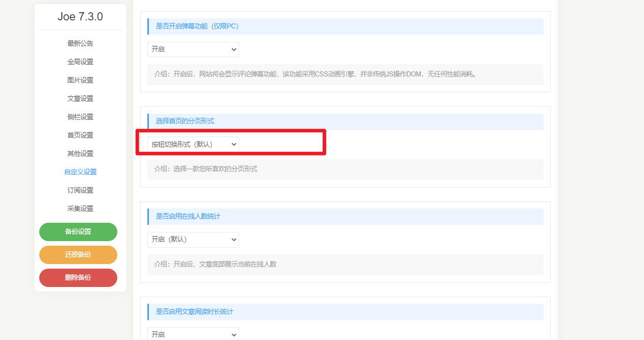Click the Joe 7.3.0 title
The image size is (644, 340).
pos(80,16)
